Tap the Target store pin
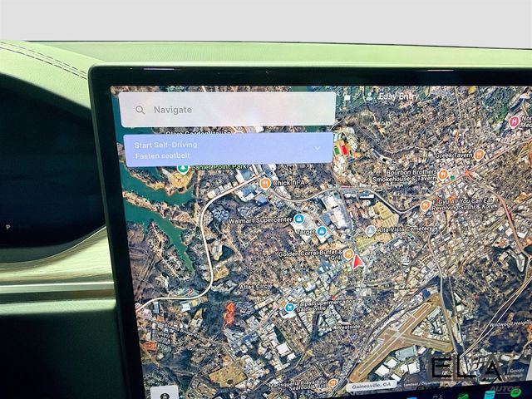 (x=322, y=232)
